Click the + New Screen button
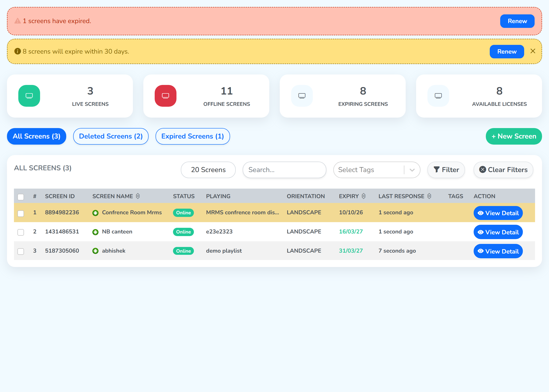 coord(514,136)
